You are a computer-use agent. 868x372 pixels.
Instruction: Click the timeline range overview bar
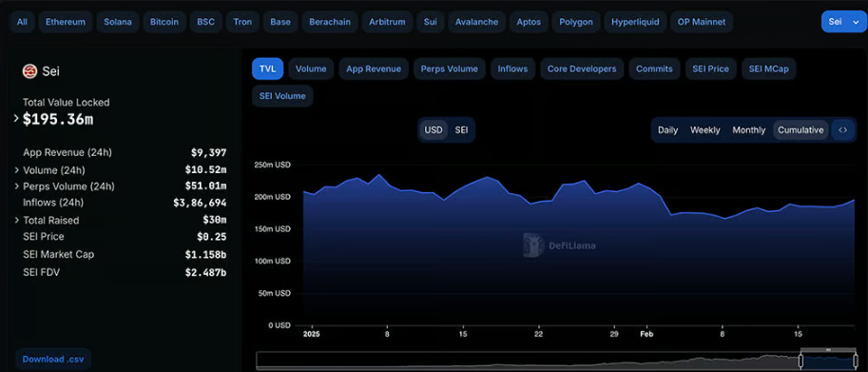[x=557, y=361]
